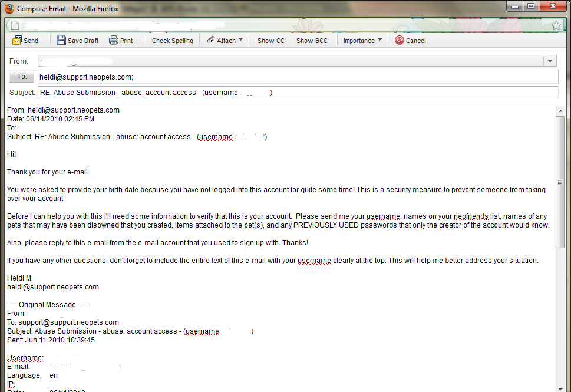
Task: Click the Subject input field
Action: (298, 93)
